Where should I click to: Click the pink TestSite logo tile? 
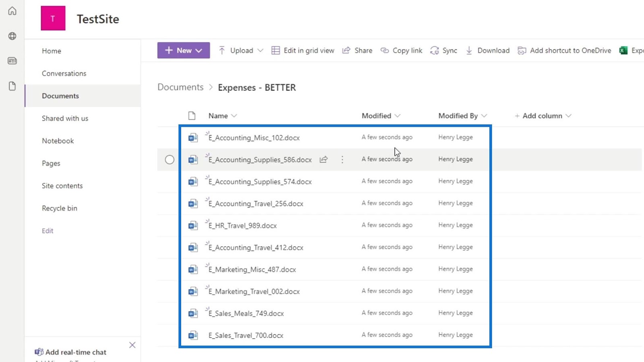53,18
